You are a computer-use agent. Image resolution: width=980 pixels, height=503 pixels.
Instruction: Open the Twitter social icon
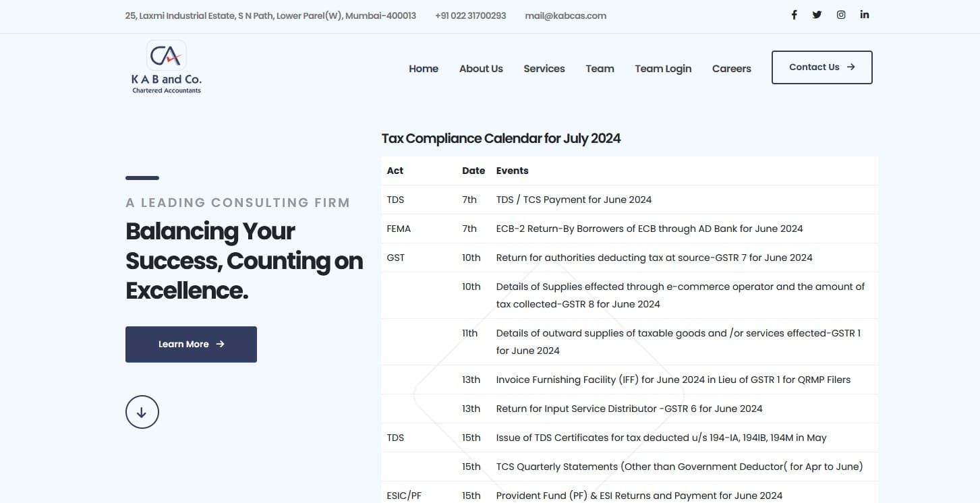click(x=817, y=15)
